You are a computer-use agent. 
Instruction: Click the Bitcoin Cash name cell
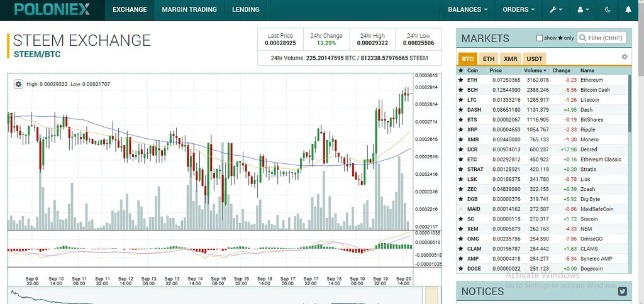(x=595, y=90)
